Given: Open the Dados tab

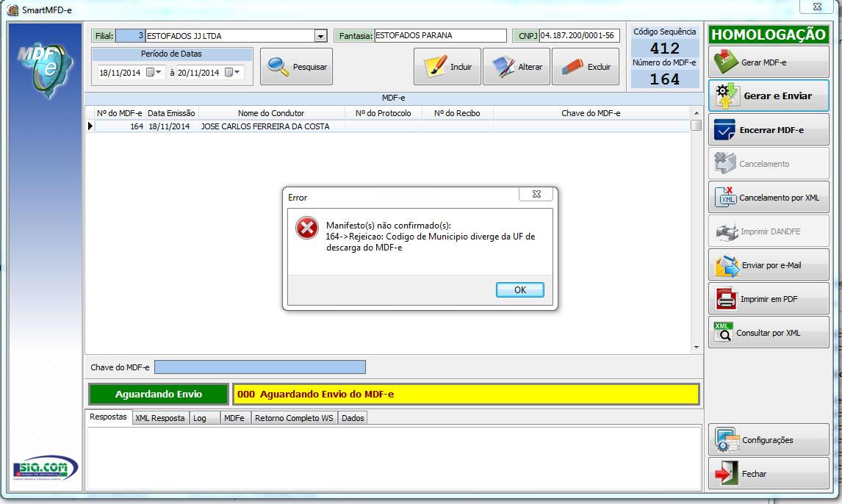Looking at the screenshot, I should point(353,418).
